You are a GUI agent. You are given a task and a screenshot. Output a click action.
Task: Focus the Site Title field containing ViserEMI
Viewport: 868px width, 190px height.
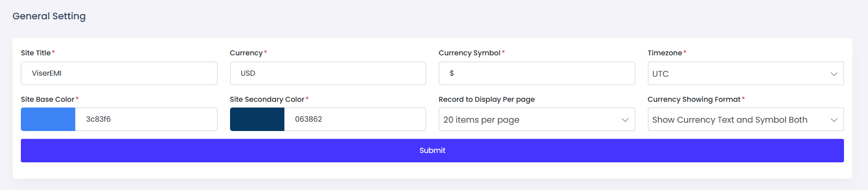point(119,73)
